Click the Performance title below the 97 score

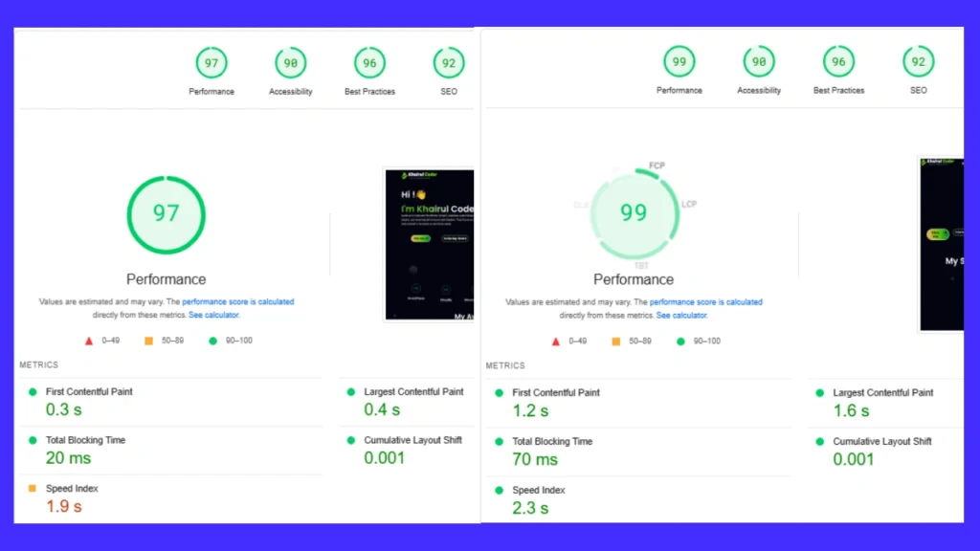coord(167,279)
